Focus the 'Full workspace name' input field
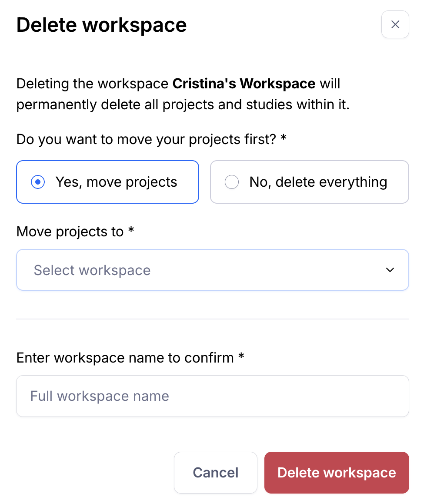 coord(212,396)
